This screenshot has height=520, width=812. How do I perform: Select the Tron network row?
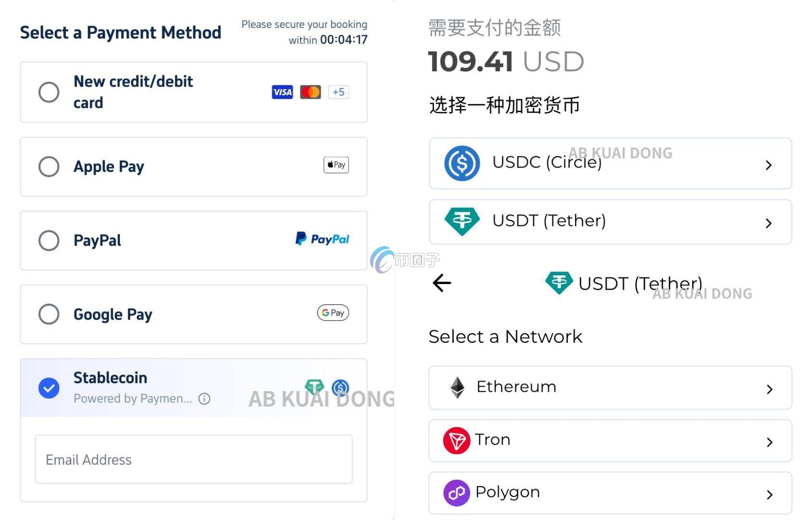click(x=610, y=441)
